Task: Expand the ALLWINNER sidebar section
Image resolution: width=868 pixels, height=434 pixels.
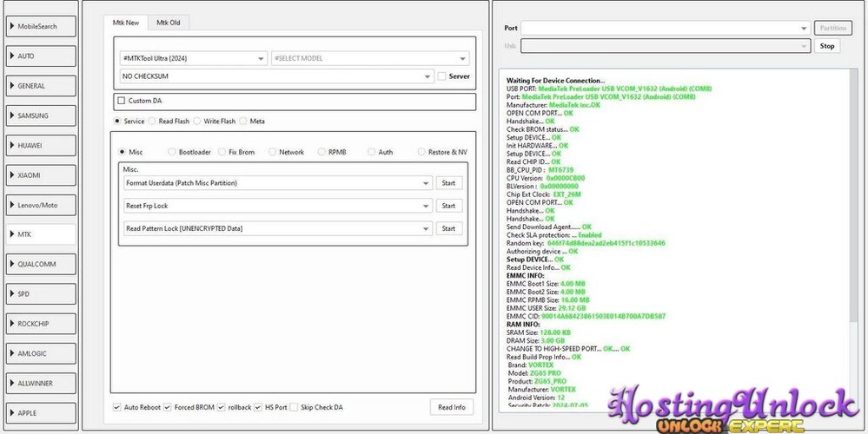Action: [x=41, y=383]
